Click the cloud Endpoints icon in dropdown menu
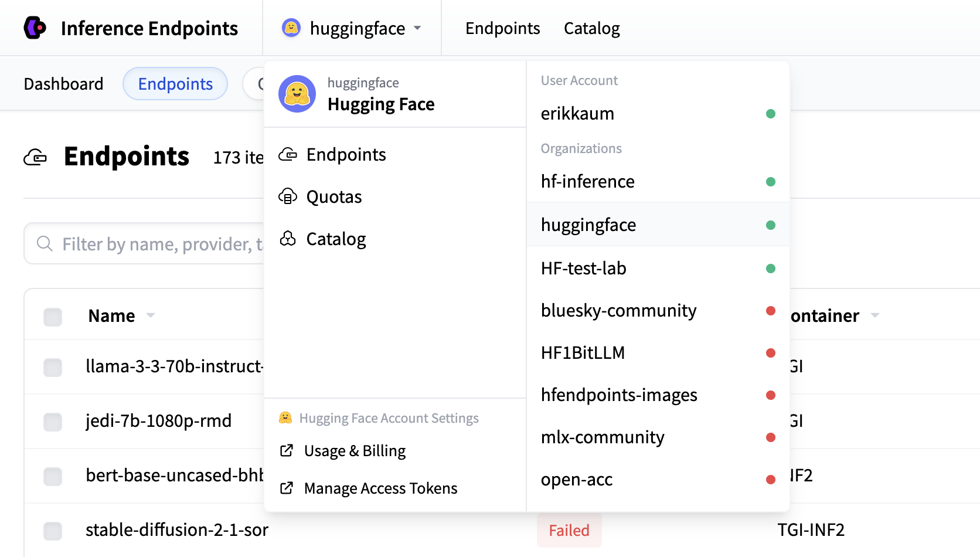This screenshot has width=980, height=557. coord(288,154)
